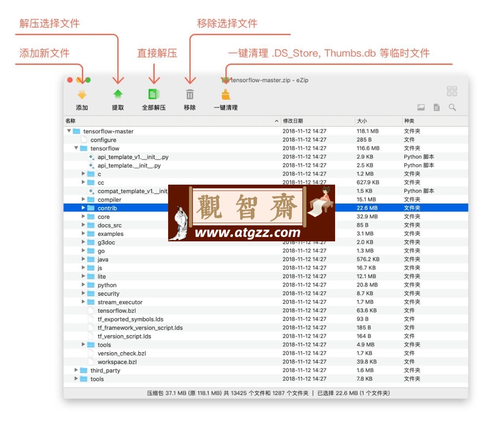Select the tools folder sized 7.8 KB
Image resolution: width=504 pixels, height=426 pixels.
(x=266, y=379)
